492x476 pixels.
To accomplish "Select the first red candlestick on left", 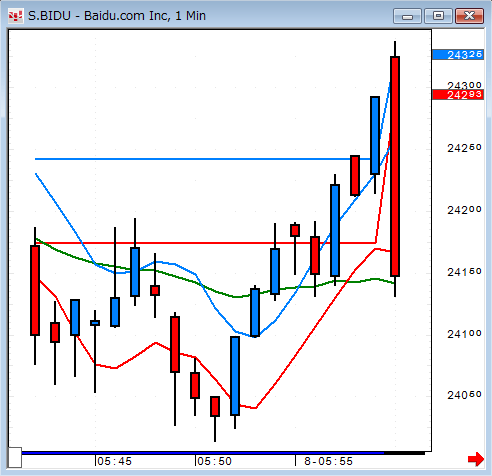I will 35,290.
